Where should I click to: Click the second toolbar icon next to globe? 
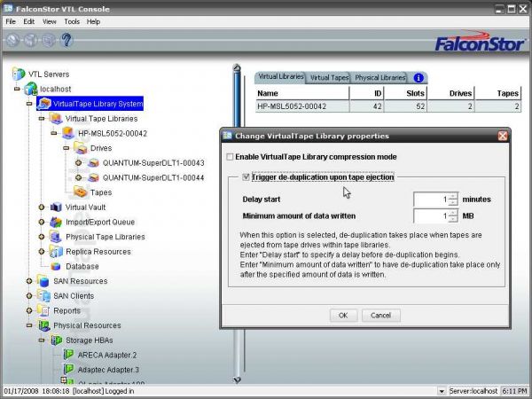pos(30,40)
